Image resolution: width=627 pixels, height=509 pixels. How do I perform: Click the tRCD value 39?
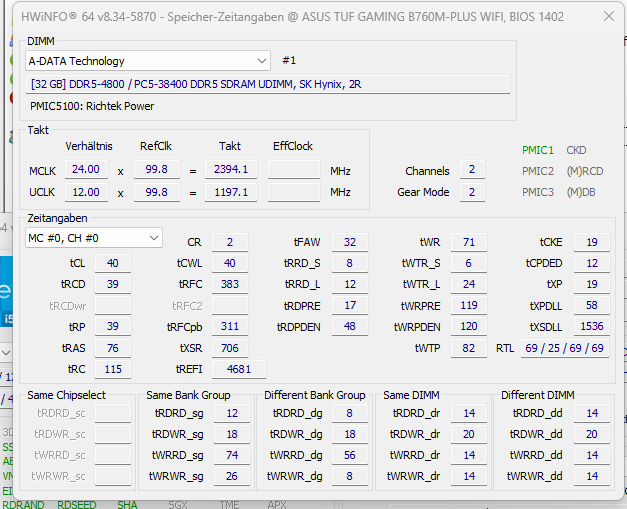[113, 284]
